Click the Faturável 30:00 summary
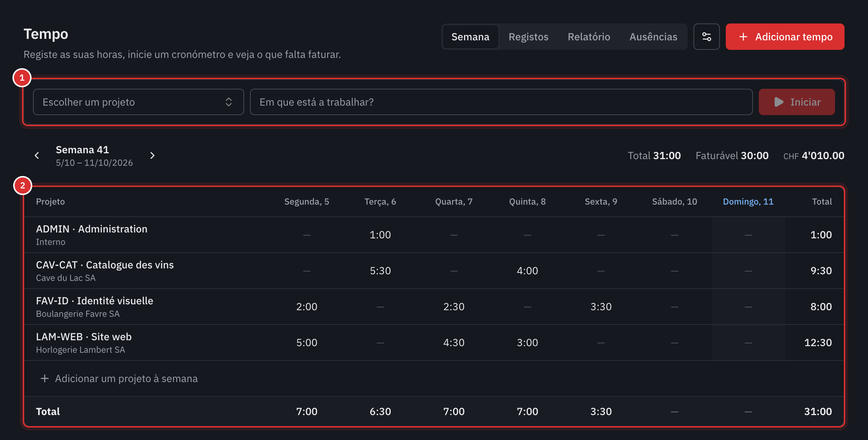 [x=732, y=155]
